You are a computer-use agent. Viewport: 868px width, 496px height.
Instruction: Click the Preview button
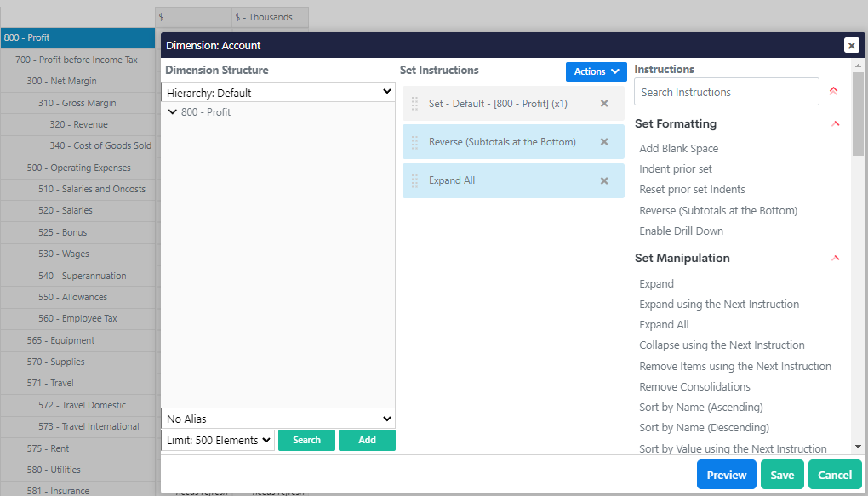726,475
